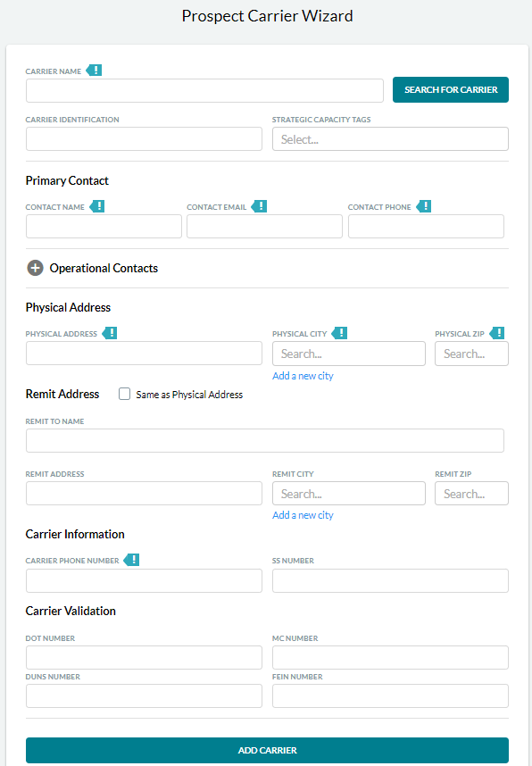Open the Physical City search dropdown
Image resolution: width=532 pixels, height=766 pixels.
[x=349, y=354]
